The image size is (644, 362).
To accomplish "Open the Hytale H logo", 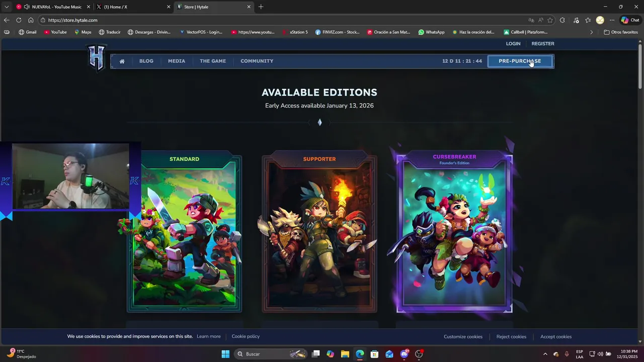I will (x=97, y=57).
